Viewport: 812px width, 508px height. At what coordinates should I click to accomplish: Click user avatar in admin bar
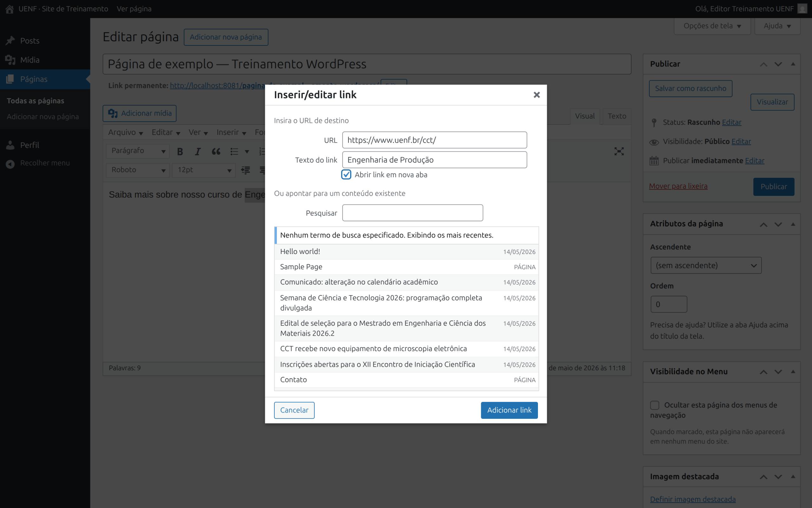coord(802,9)
